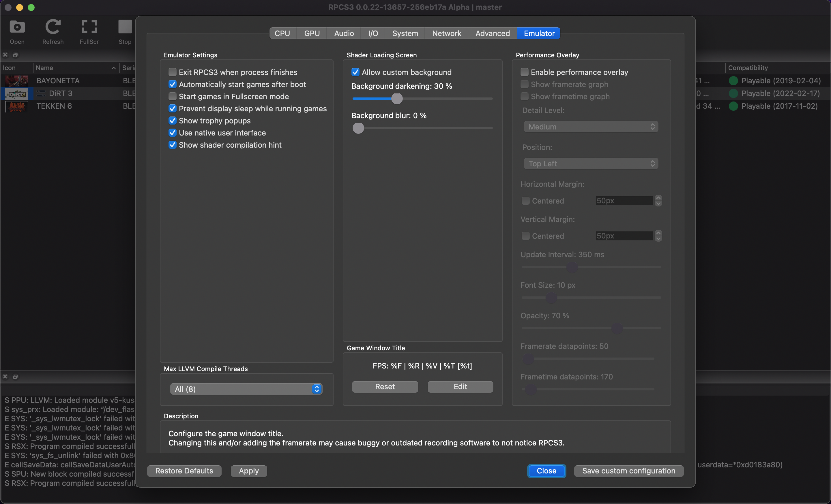Open the Position Top Left dropdown
Image resolution: width=831 pixels, height=504 pixels.
click(591, 164)
